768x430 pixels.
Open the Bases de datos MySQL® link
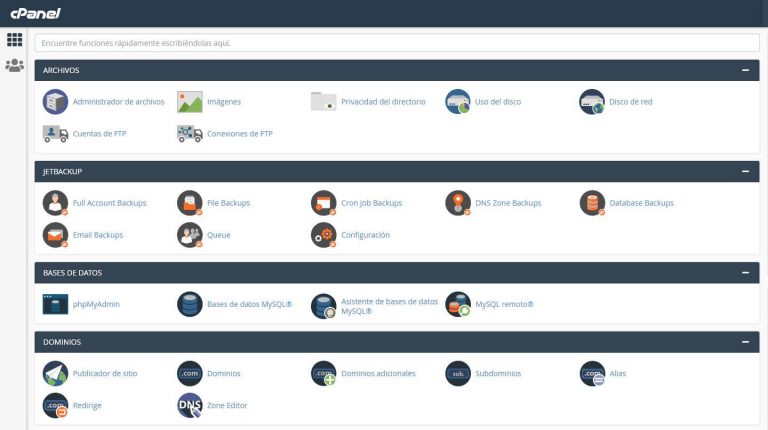249,304
